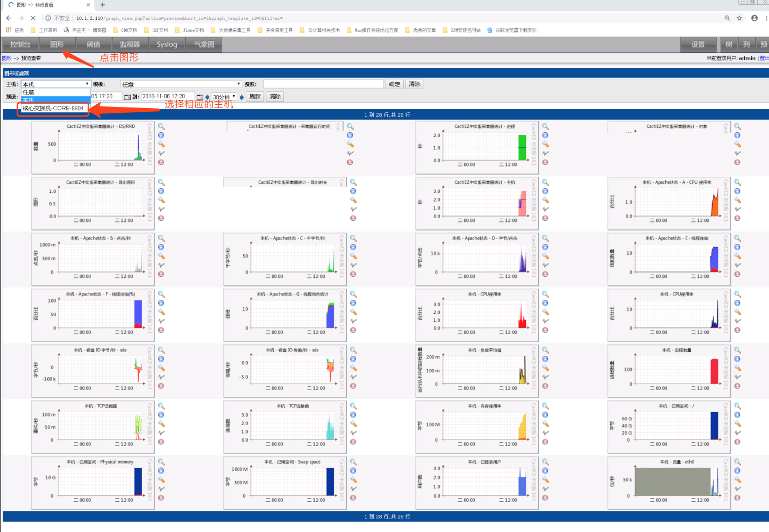Image resolution: width=769 pixels, height=532 pixels.
Task: Open realtime view for the DS/RRD graph
Action: 161,153
